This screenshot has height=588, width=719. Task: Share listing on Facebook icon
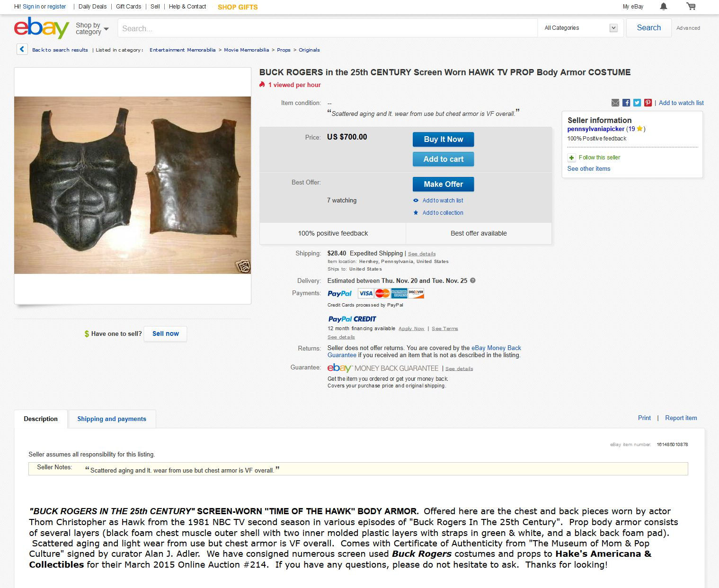pos(626,103)
